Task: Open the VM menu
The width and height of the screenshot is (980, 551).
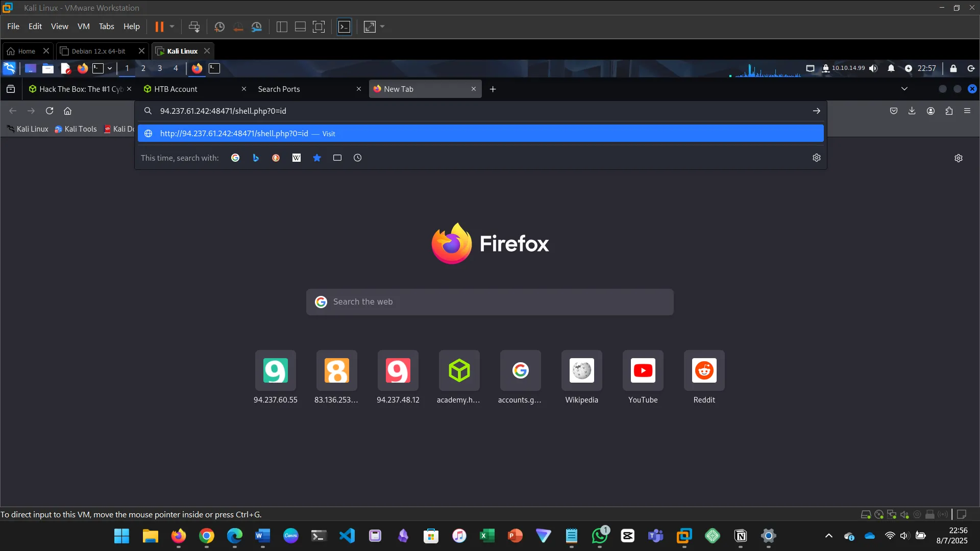Action: point(83,27)
